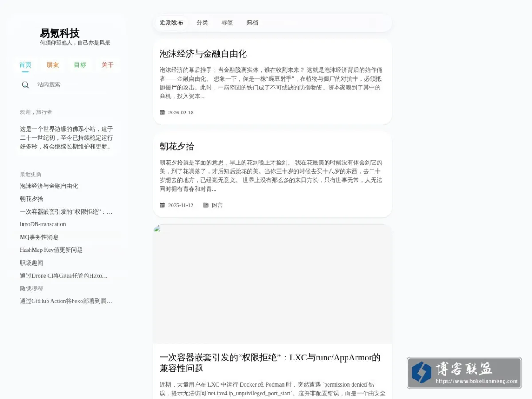Click the site subtitle 何须仰望他人，自己亦是风景

point(75,43)
